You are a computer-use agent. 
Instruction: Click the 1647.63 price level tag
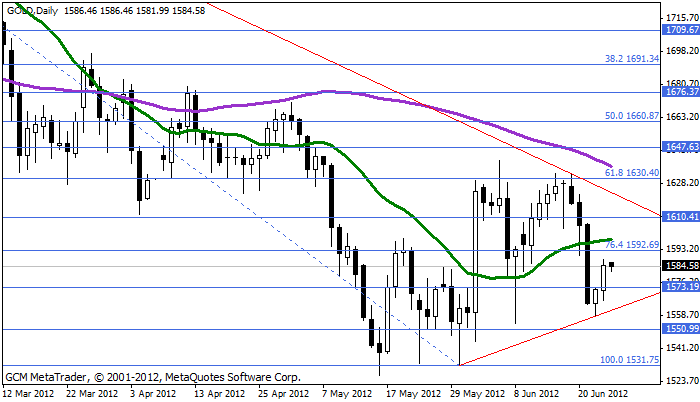tap(680, 147)
